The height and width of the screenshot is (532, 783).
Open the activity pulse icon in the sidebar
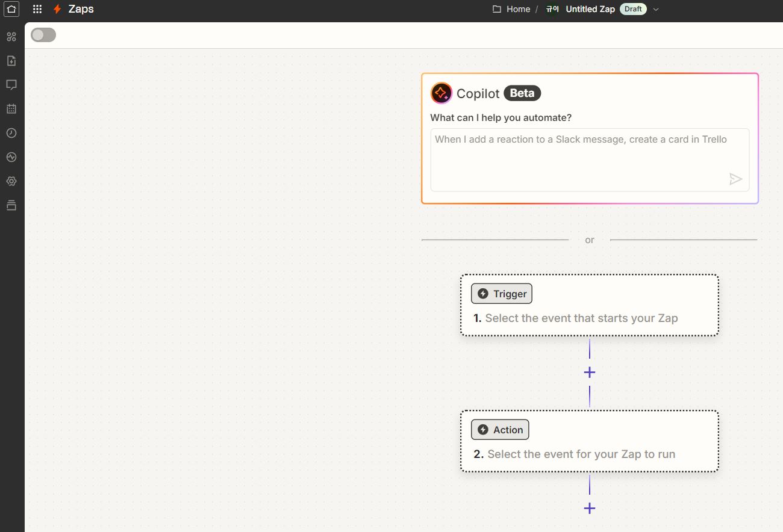(11, 157)
